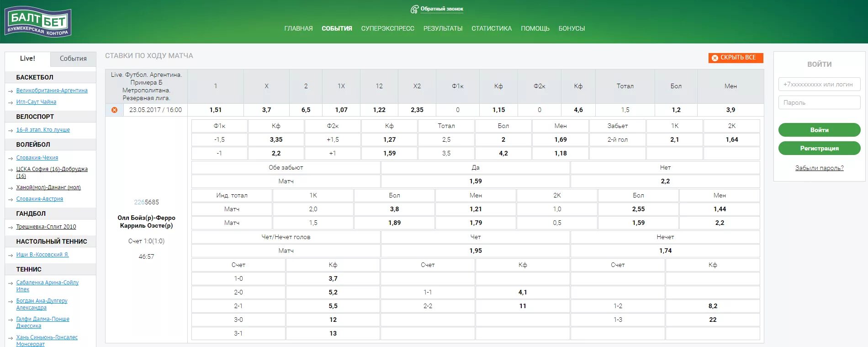Open Иши В-Косовский Я. link
868x347 pixels.
[42, 255]
